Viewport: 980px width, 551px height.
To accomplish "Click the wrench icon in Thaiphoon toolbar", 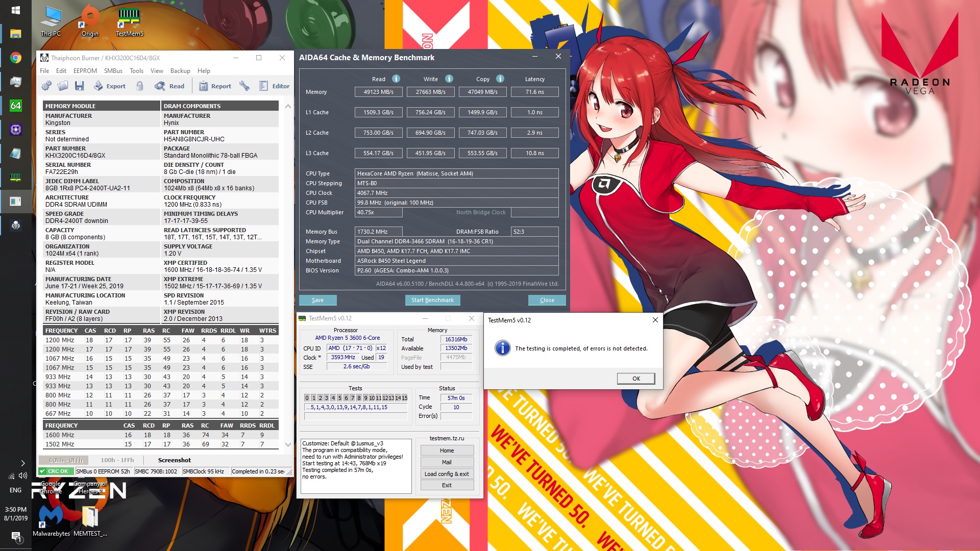I will pyautogui.click(x=244, y=86).
